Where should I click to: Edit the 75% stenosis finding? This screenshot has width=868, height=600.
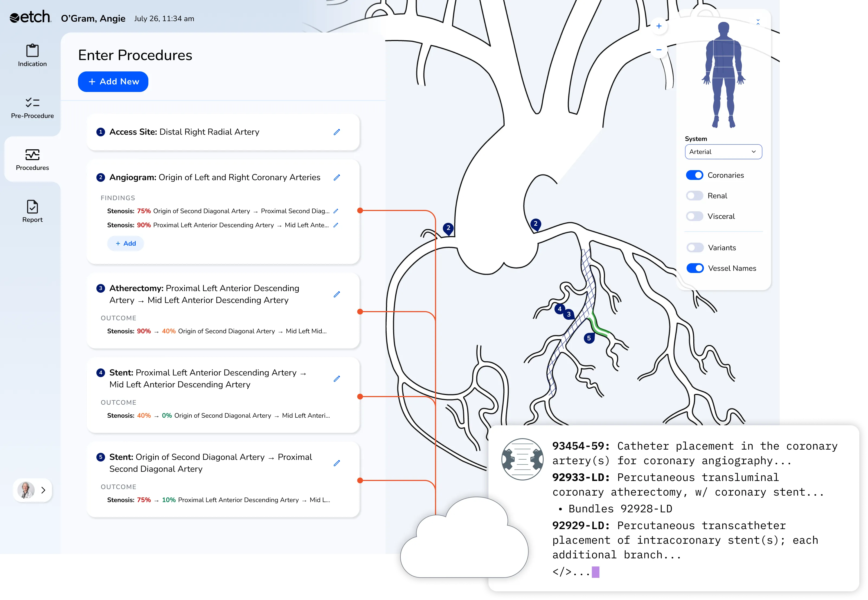[x=336, y=211]
